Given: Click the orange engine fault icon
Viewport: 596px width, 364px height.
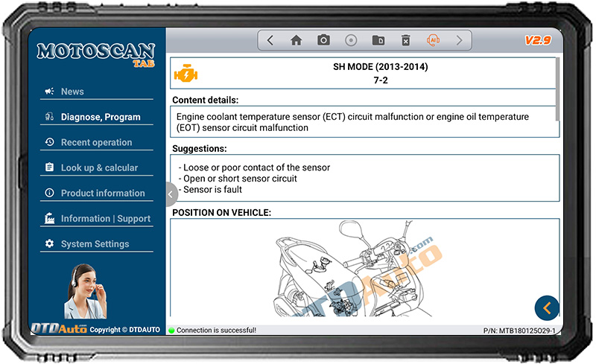Looking at the screenshot, I should pos(186,74).
